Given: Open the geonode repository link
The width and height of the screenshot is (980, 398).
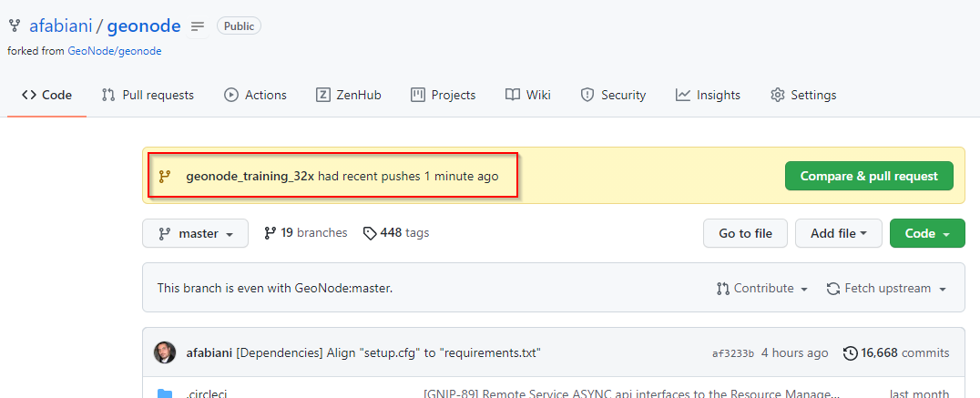Looking at the screenshot, I should pyautogui.click(x=144, y=26).
